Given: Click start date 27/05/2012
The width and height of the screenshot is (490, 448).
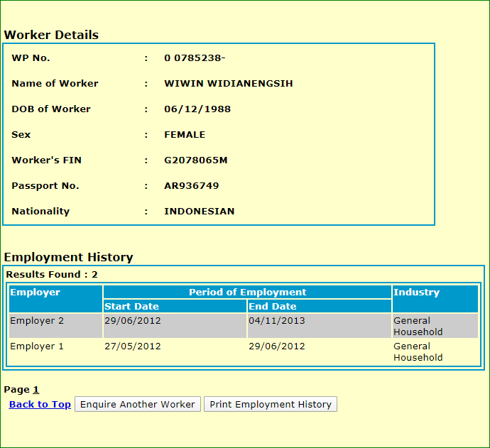Looking at the screenshot, I should [133, 346].
